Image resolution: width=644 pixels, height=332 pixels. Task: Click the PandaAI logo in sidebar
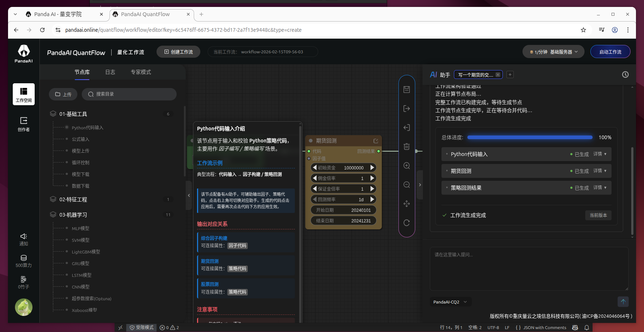coord(24,53)
